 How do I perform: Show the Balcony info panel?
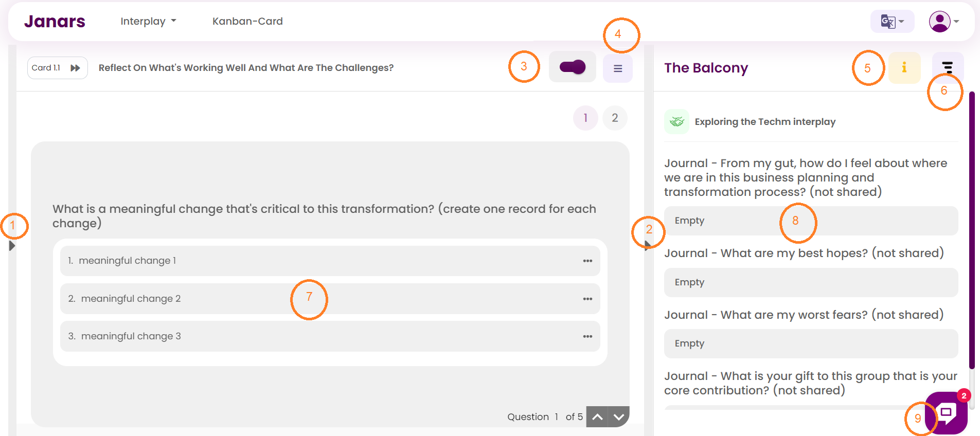click(904, 67)
